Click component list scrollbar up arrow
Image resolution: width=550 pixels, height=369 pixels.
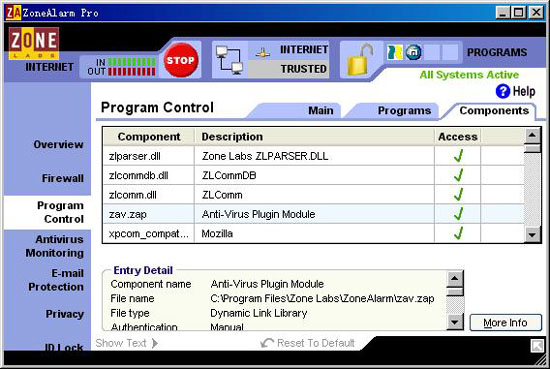click(532, 136)
